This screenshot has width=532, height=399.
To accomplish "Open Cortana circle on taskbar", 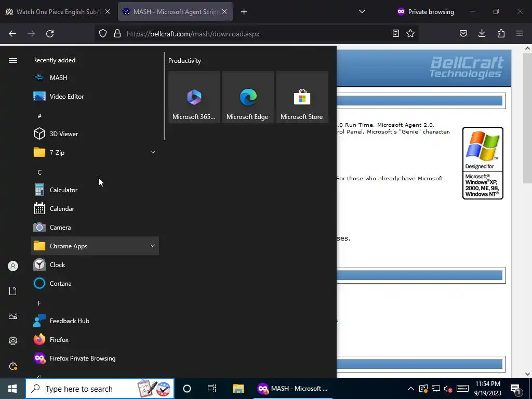I will click(187, 389).
